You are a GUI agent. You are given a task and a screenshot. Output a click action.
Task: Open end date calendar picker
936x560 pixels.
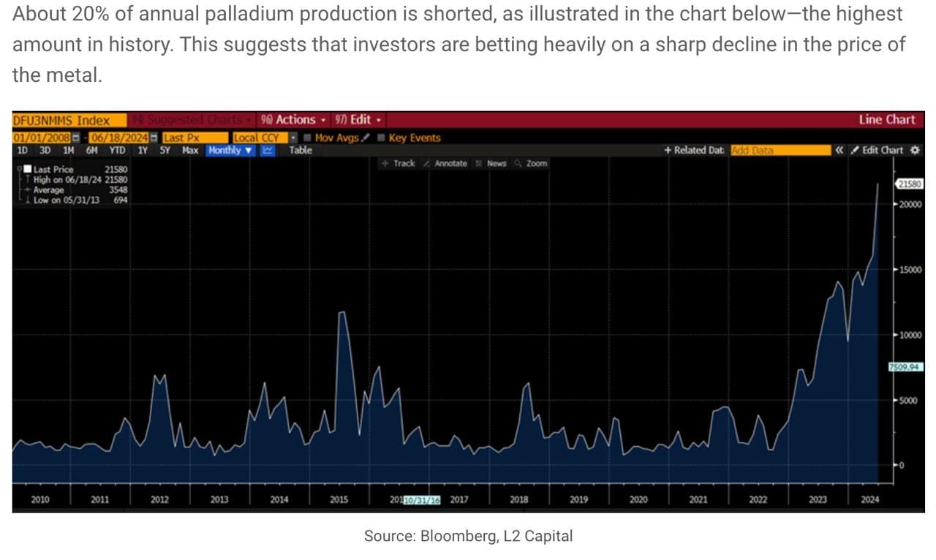(x=154, y=138)
